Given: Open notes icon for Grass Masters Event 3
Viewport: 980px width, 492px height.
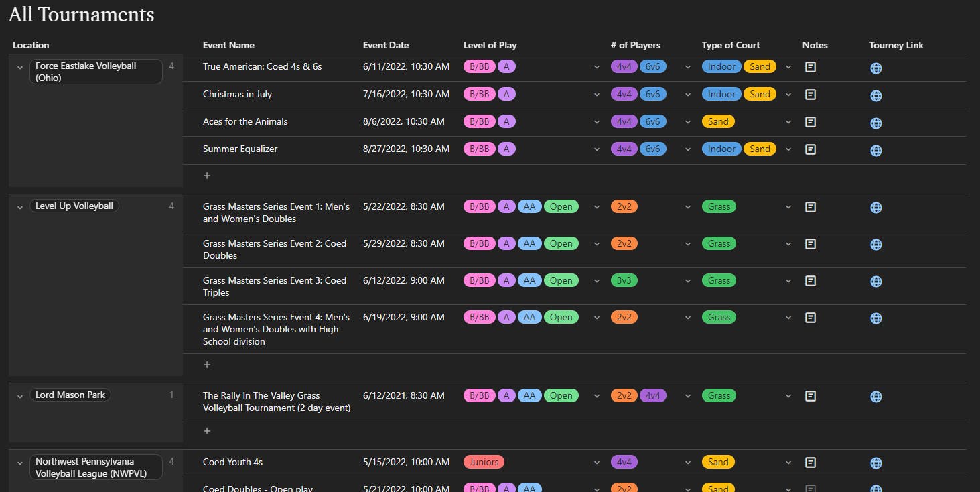Looking at the screenshot, I should [810, 281].
